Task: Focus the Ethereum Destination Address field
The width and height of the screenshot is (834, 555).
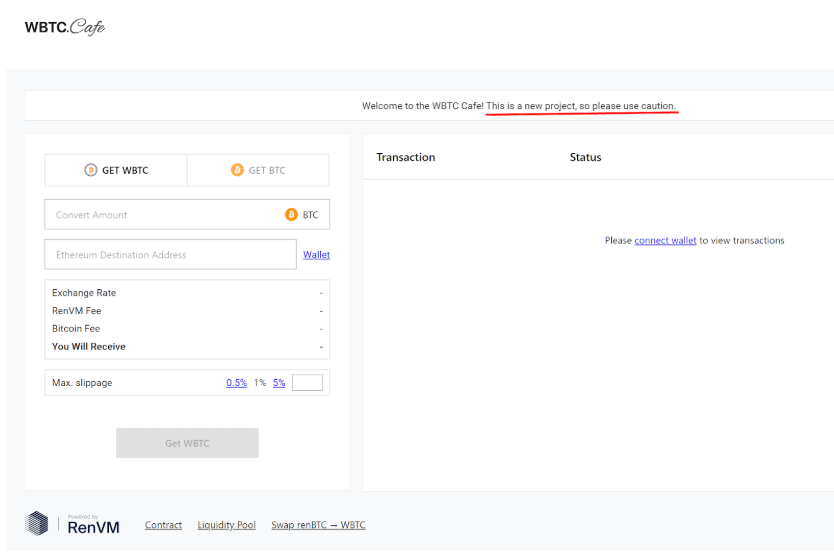Action: coord(171,254)
